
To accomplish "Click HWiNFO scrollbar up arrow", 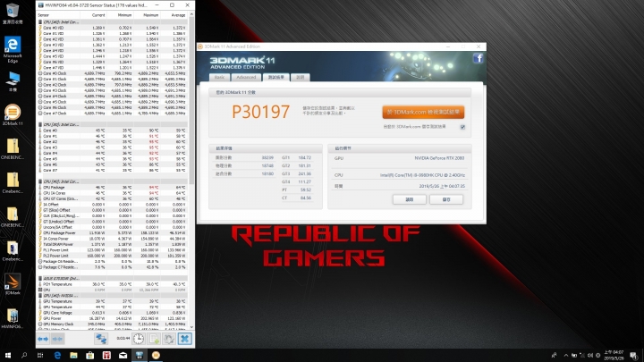I will pos(191,15).
